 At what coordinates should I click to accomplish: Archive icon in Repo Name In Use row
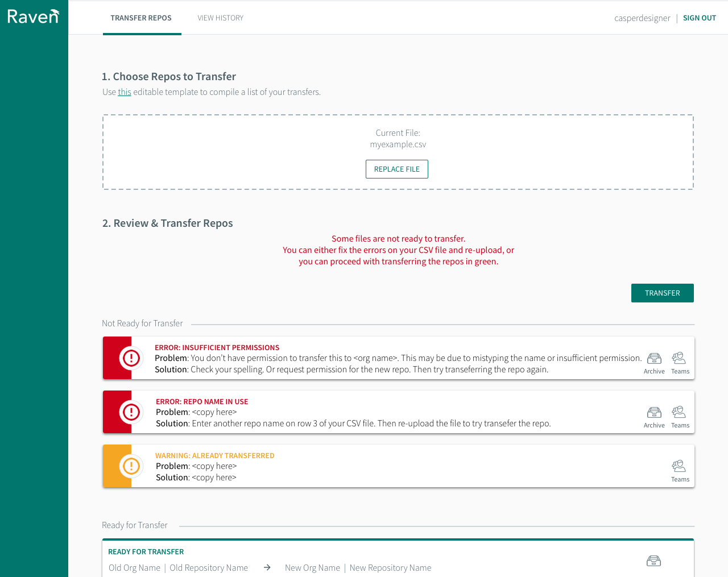[654, 412]
